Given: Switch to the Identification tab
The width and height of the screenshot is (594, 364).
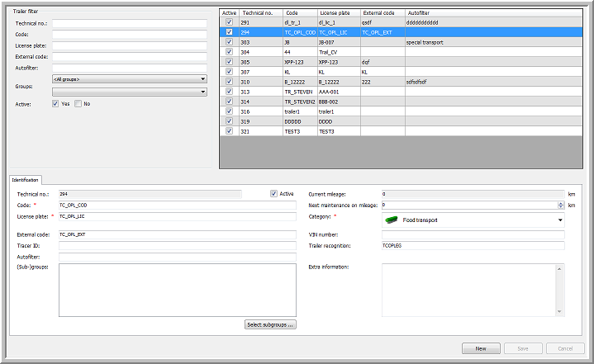Looking at the screenshot, I should 25,179.
